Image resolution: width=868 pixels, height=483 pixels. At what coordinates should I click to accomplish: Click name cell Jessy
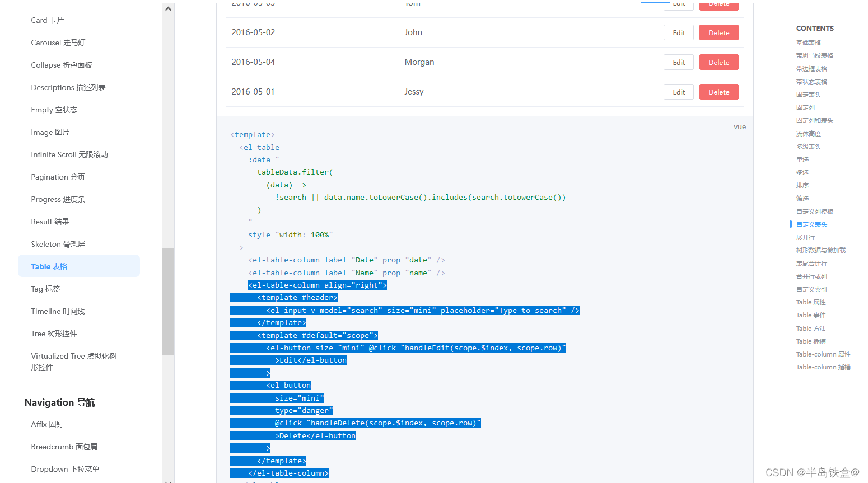(414, 92)
